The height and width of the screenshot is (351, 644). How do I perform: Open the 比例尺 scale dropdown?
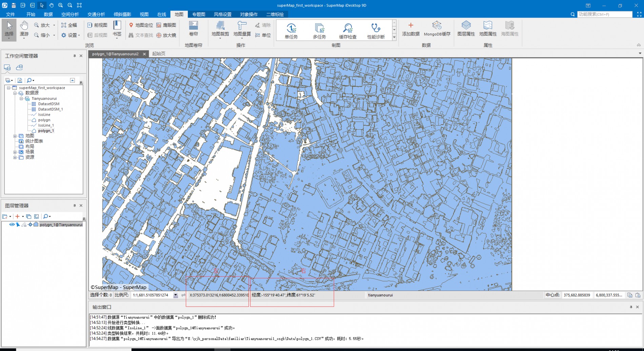coord(176,295)
